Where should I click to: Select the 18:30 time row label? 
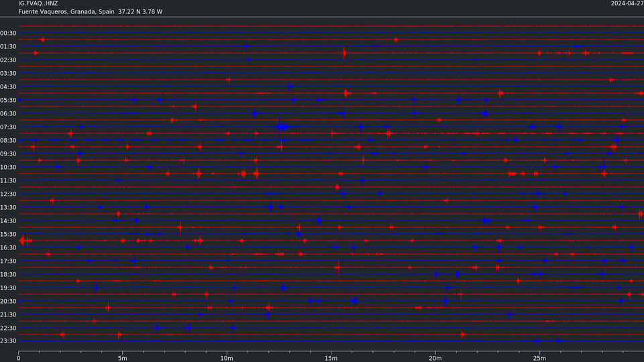point(8,275)
